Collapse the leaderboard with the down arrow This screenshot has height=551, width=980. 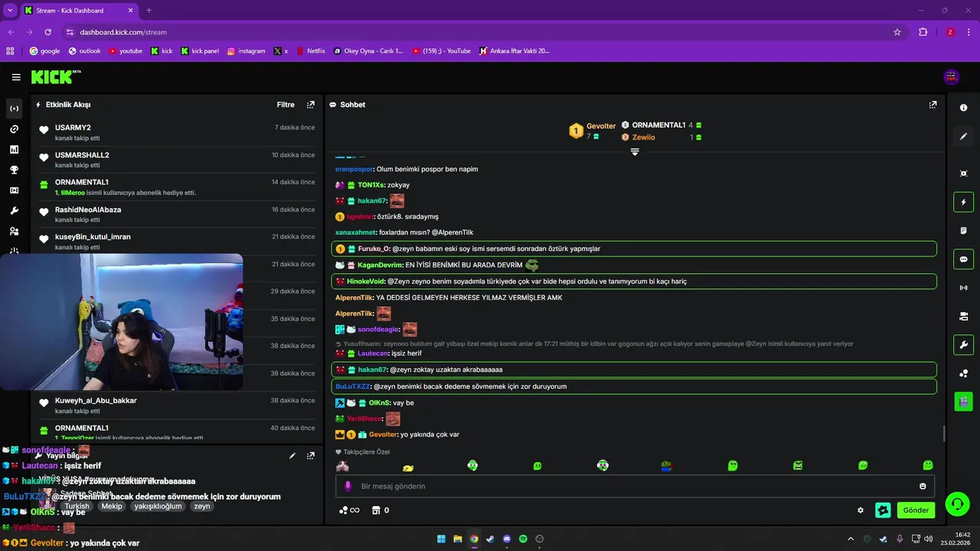[x=635, y=152]
